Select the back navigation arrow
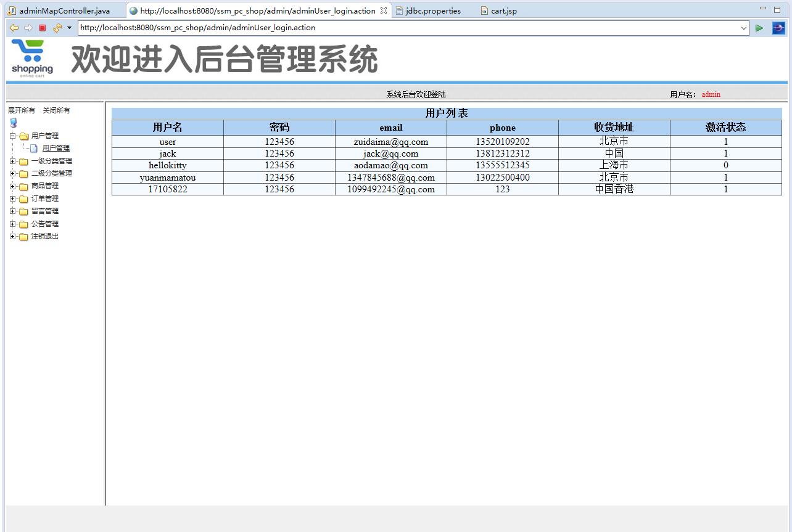Screen dimensions: 792x532 point(14,28)
